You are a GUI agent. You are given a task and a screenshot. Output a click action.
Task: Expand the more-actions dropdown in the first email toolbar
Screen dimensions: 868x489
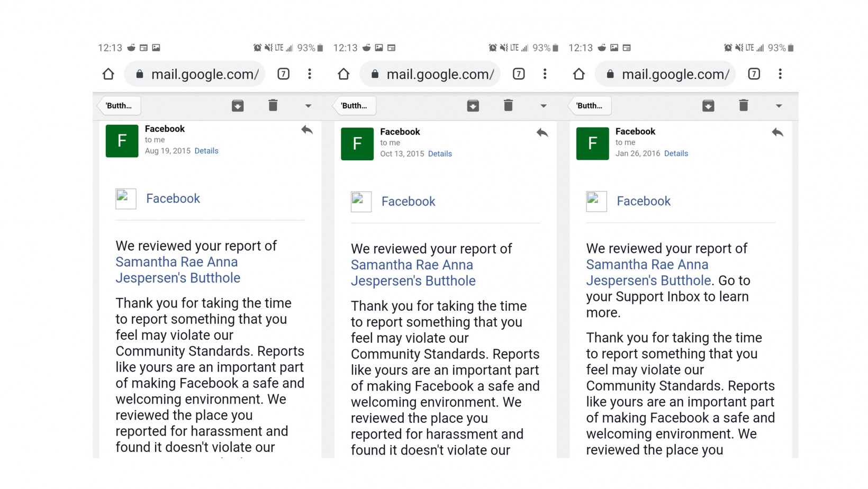coord(308,106)
